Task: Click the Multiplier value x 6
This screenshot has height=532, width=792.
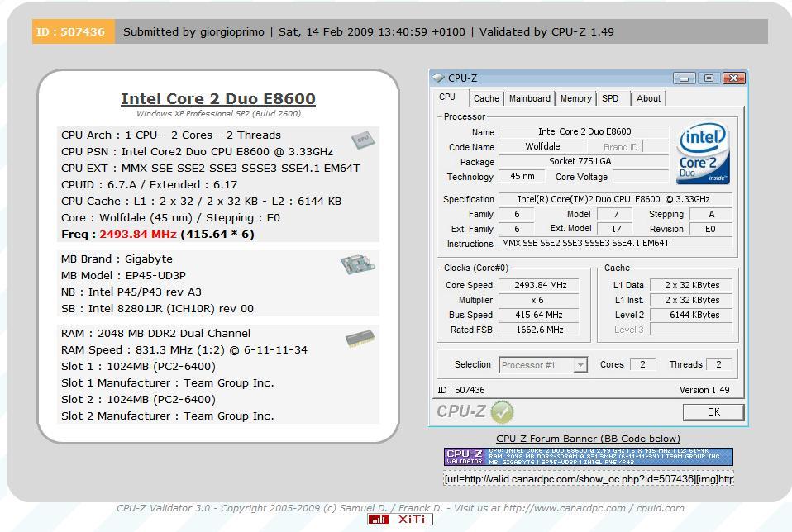Action: 540,300
